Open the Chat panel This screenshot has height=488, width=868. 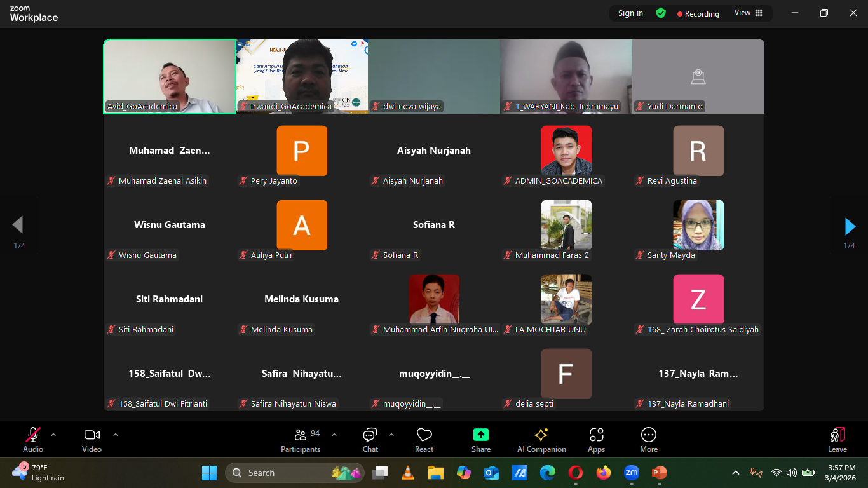(x=370, y=440)
